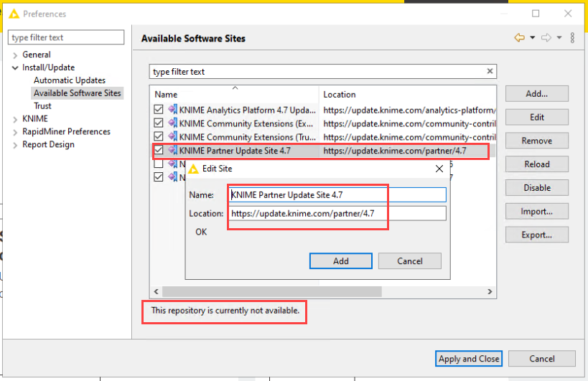
Task: Clear the sites filter text with X
Action: click(x=490, y=71)
